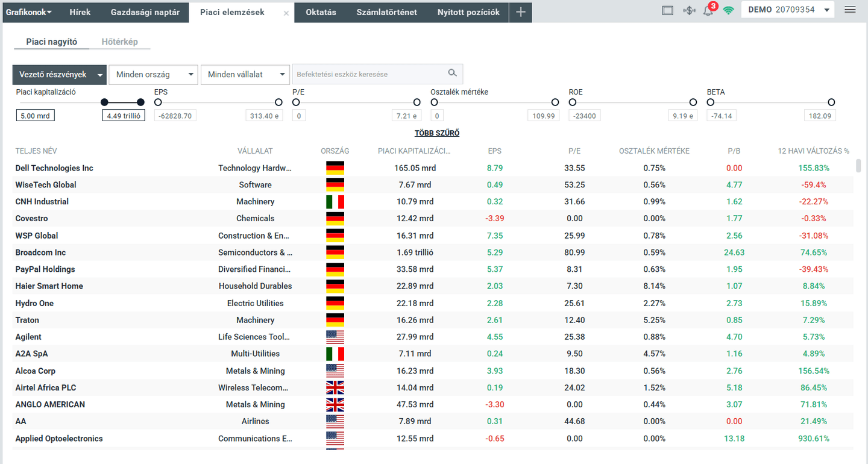868x464 pixels.
Task: Go to the Oktatás tab
Action: click(321, 12)
